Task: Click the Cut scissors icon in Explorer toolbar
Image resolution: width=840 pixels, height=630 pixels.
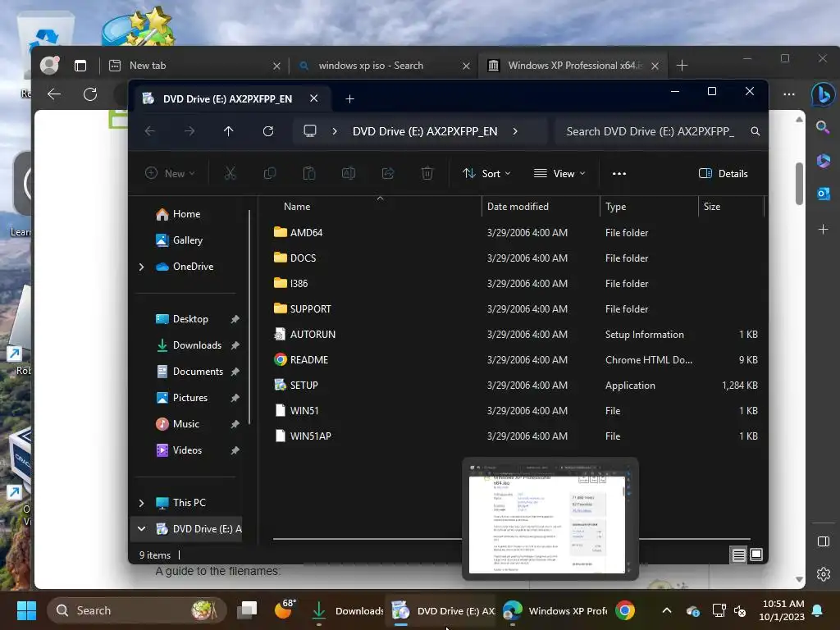Action: (230, 173)
